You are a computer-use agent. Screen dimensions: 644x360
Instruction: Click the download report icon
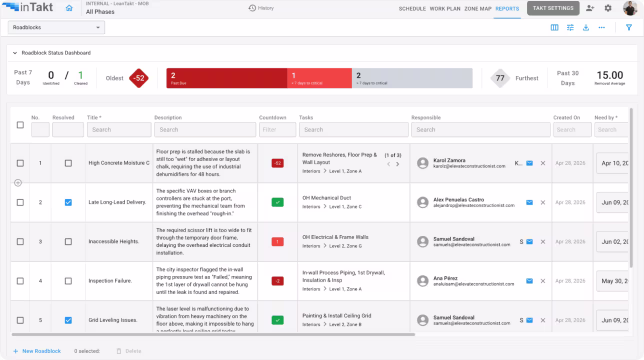tap(585, 27)
